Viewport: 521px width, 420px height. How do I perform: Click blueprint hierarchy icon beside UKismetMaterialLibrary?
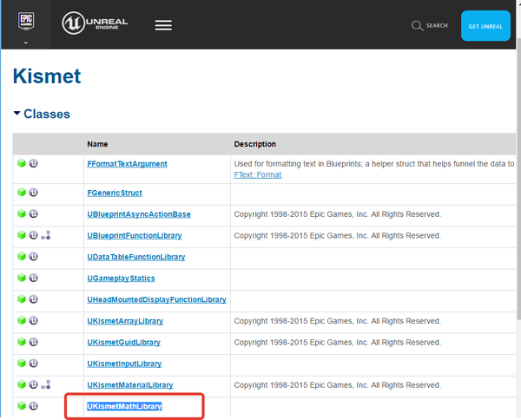46,384
